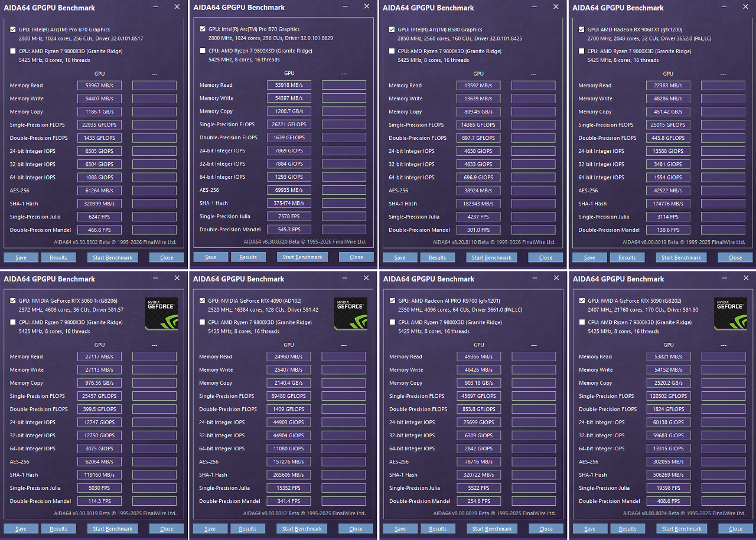Check the CPU checkbox in the RX 9060 XT window
This screenshot has height=540, width=756.
pos(582,51)
